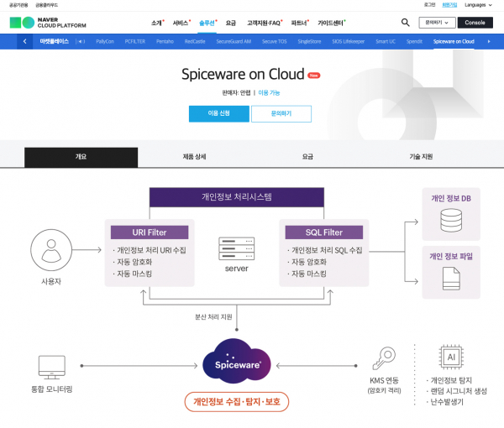Select the RedCastle product link

194,40
